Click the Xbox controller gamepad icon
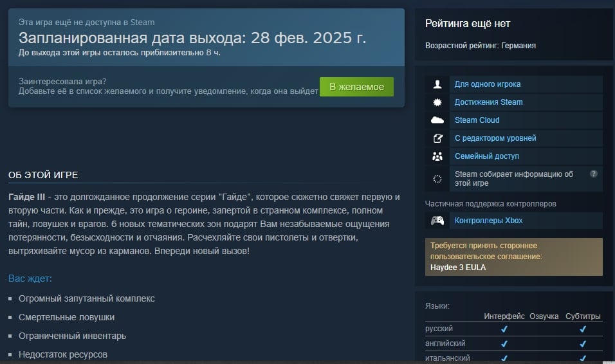The image size is (615, 364). click(x=437, y=221)
